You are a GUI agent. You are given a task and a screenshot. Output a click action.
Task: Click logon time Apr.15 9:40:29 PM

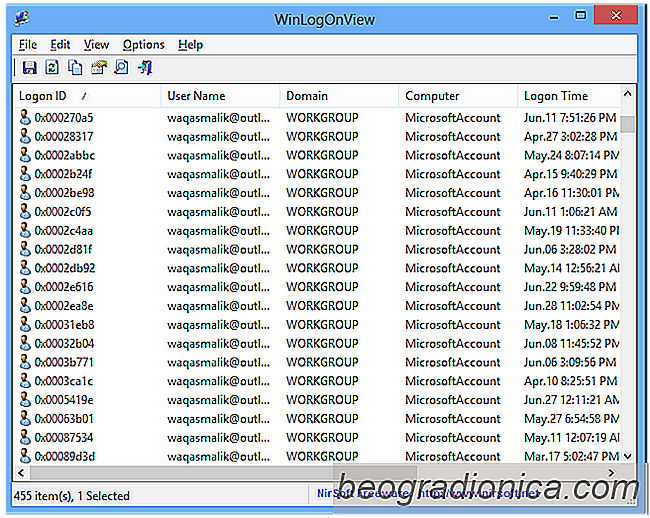click(x=570, y=174)
